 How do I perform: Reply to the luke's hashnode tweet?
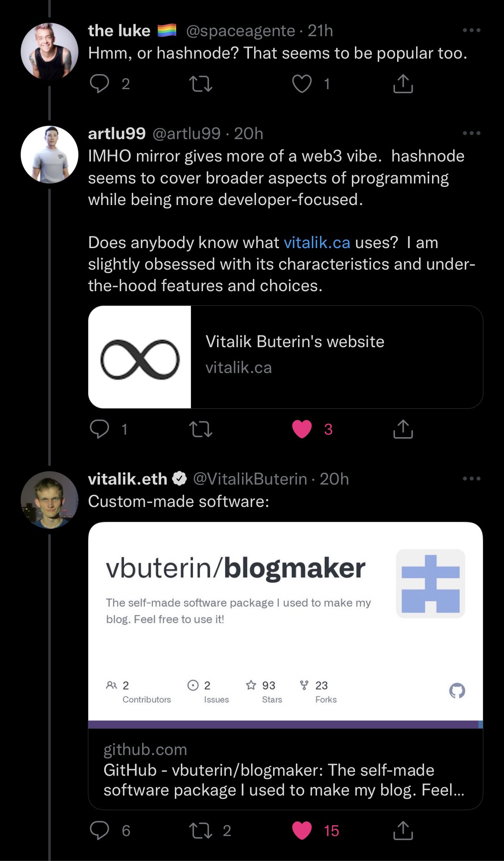[100, 84]
